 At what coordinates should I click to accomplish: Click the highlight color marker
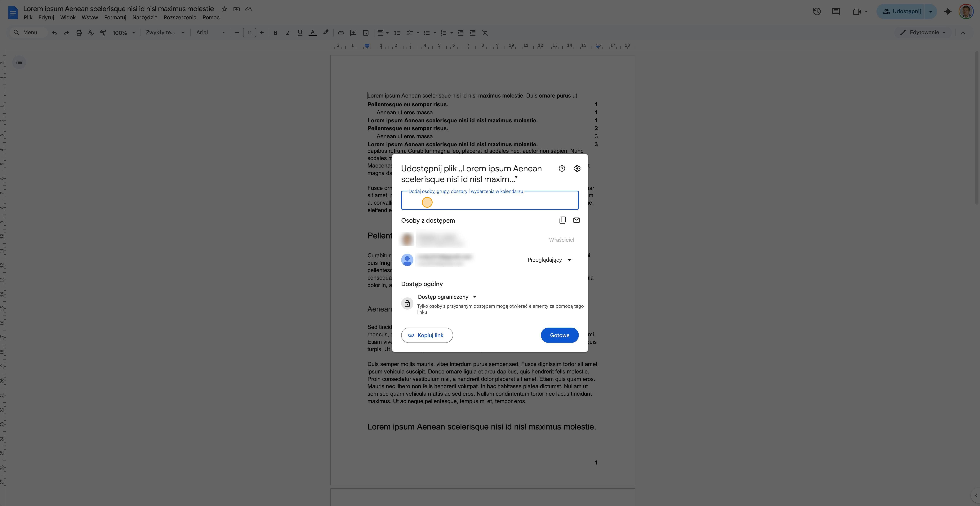(326, 33)
